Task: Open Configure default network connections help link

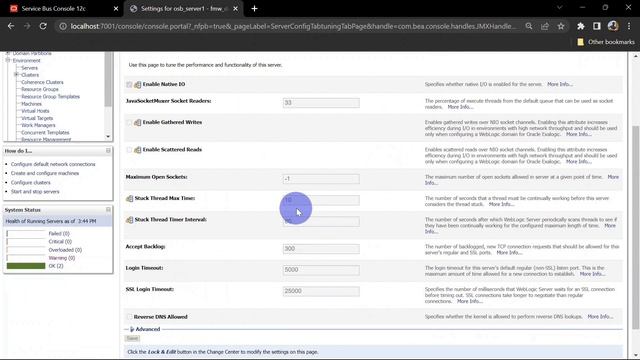Action: [x=53, y=164]
